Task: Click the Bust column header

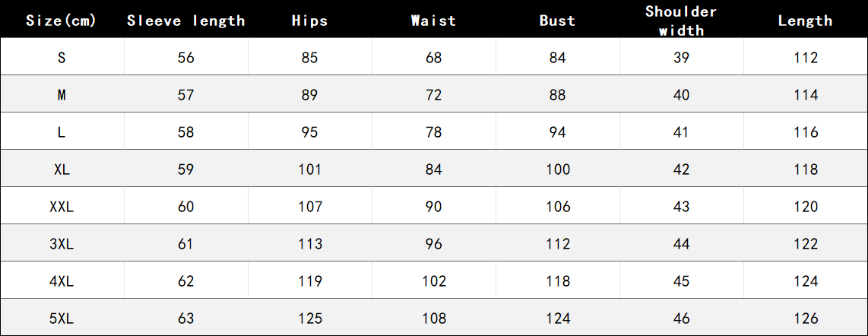Action: click(558, 21)
